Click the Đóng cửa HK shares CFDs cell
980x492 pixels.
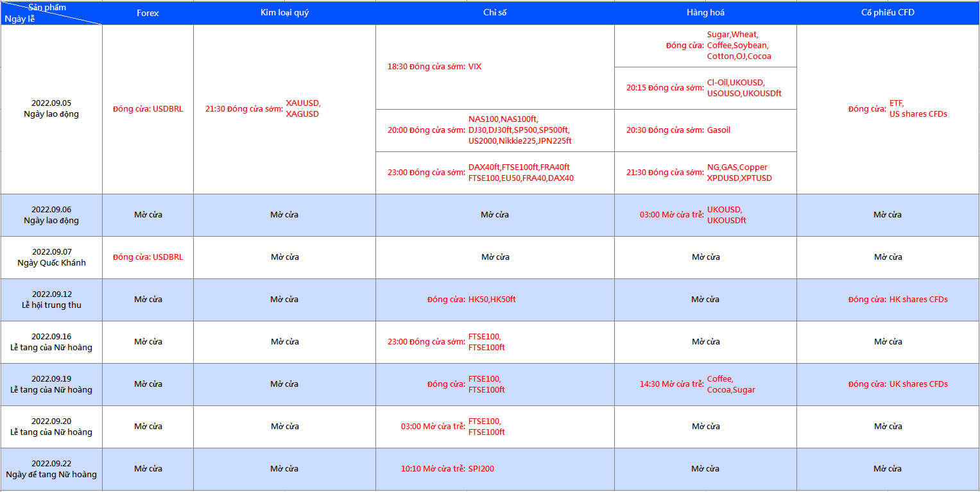coord(888,300)
